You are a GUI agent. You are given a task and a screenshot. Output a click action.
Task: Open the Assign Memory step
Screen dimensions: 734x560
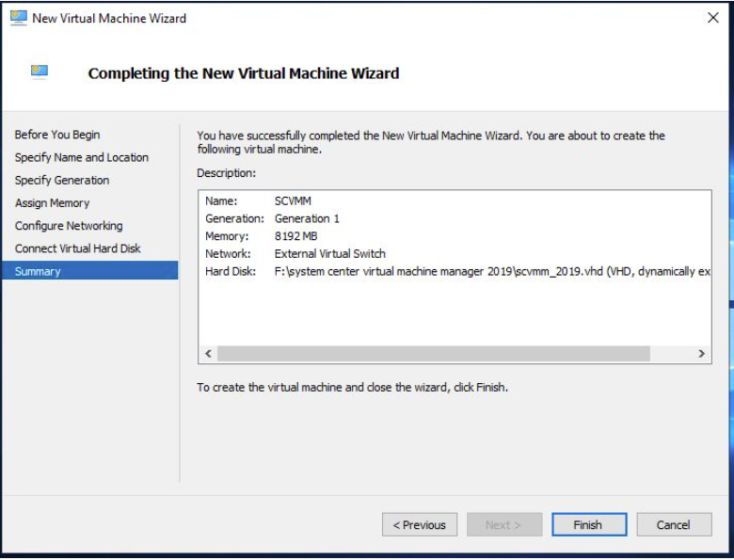pyautogui.click(x=52, y=203)
